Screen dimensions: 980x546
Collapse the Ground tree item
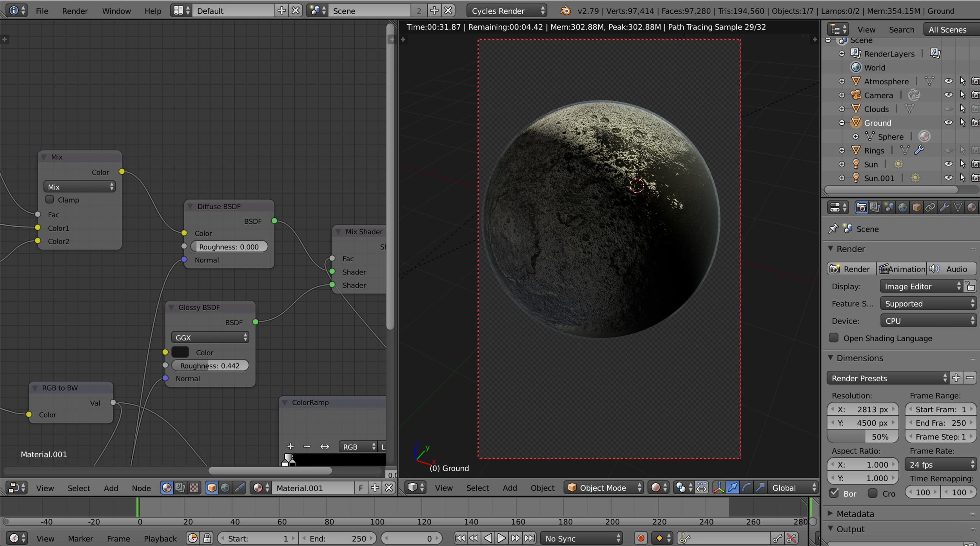[842, 123]
